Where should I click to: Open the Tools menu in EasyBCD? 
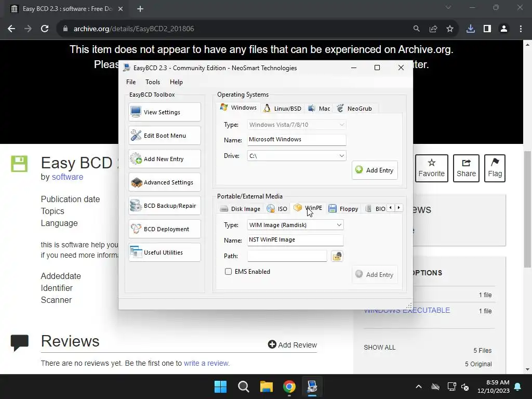153,82
